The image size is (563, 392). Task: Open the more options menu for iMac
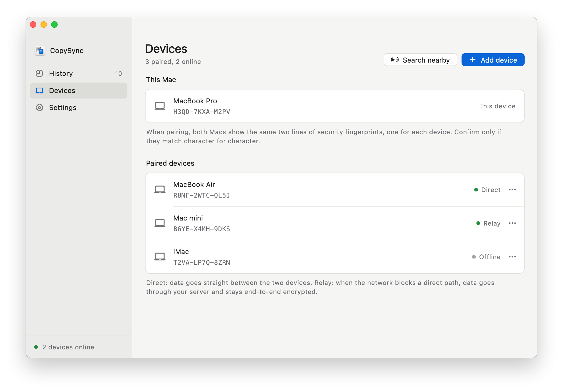(x=512, y=257)
